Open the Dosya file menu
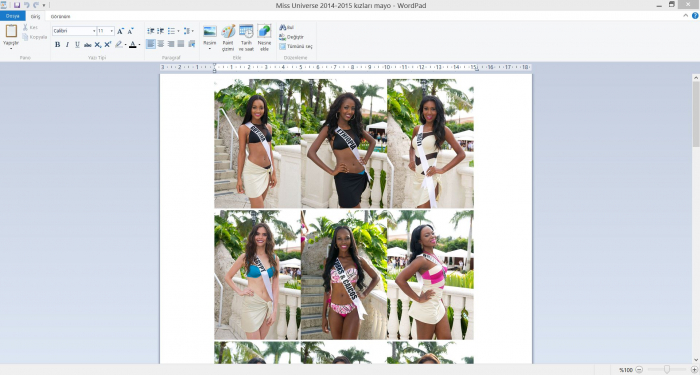The width and height of the screenshot is (700, 375). pos(12,16)
